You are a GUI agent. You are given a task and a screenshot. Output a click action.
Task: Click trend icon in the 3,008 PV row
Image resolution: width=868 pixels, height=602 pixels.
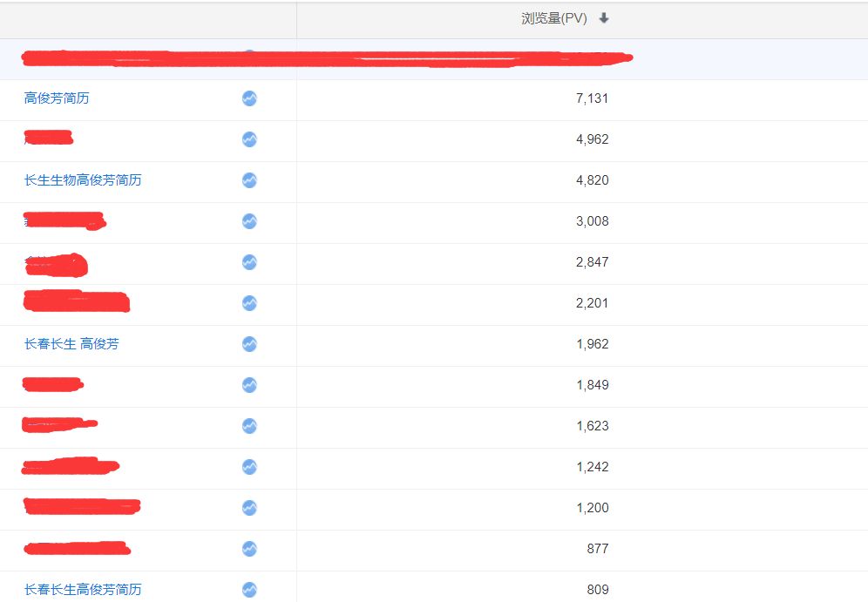point(249,221)
